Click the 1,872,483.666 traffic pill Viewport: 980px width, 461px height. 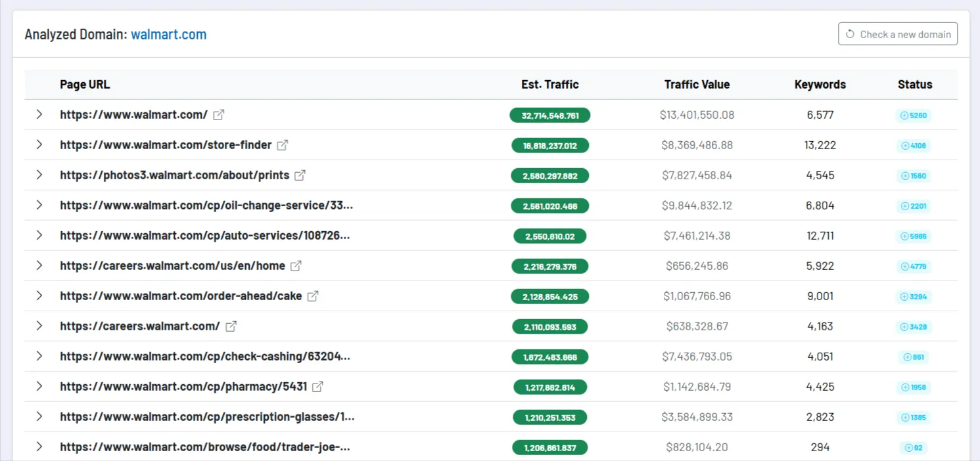(550, 357)
